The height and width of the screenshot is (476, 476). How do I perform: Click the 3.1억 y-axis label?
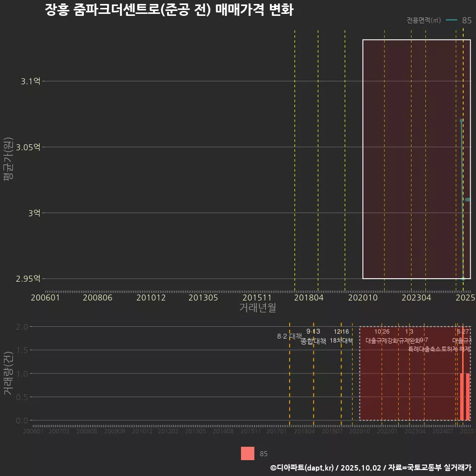pyautogui.click(x=31, y=81)
